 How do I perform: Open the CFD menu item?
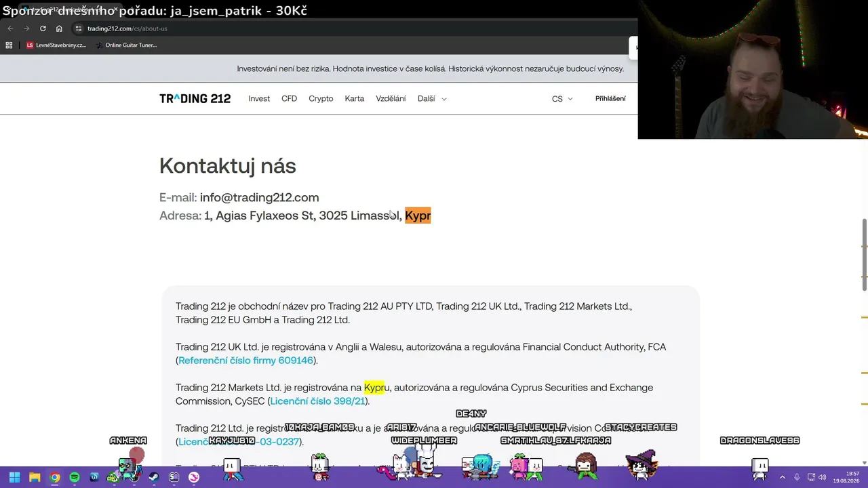[289, 99]
